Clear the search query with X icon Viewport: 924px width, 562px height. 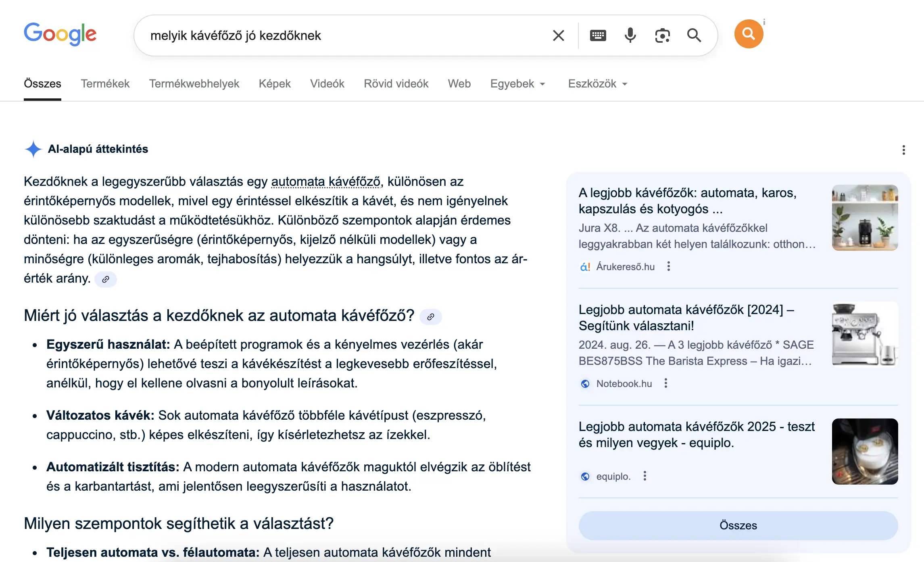pyautogui.click(x=558, y=35)
